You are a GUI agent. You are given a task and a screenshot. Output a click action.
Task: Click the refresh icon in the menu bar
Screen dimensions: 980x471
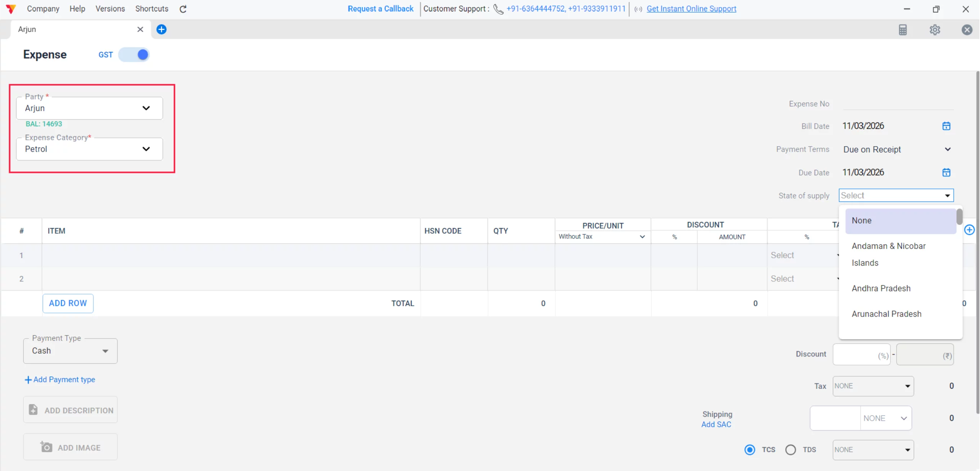pos(183,9)
